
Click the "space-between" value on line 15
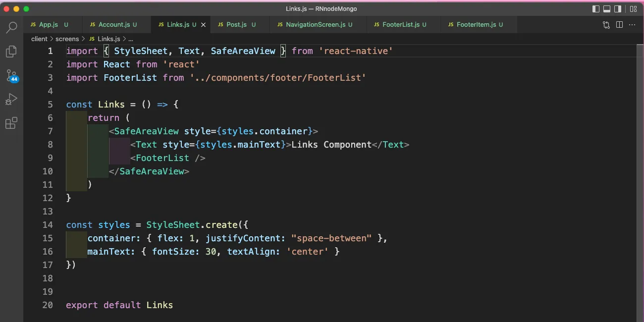point(331,238)
